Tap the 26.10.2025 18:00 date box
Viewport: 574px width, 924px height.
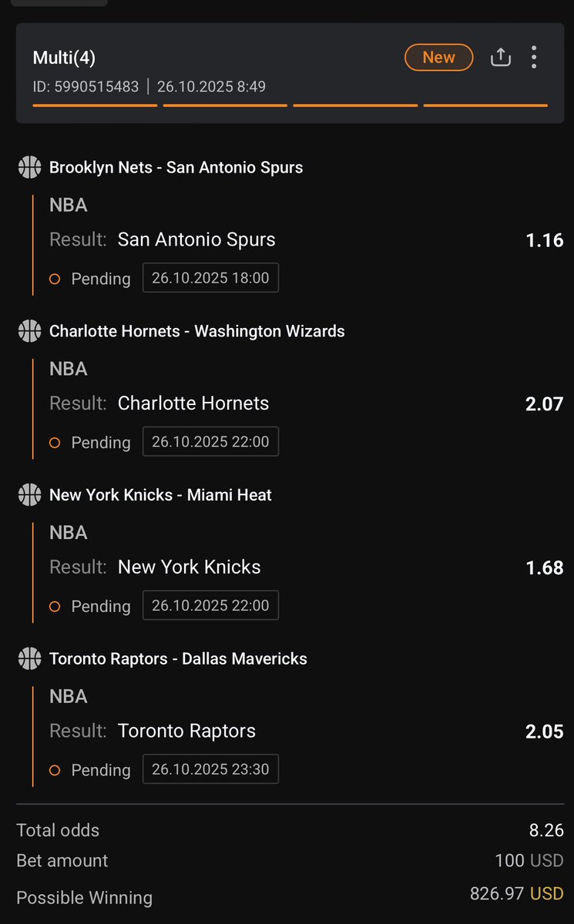[x=210, y=278]
